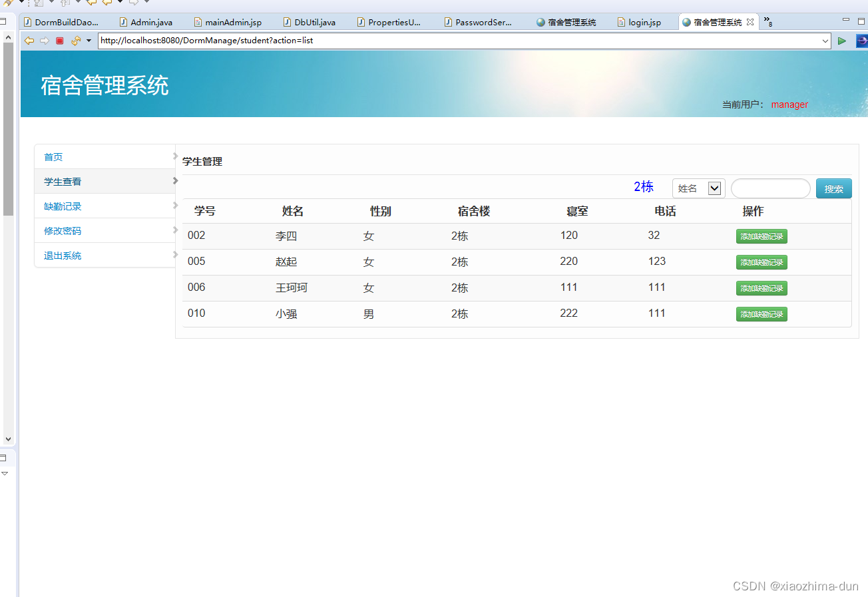Switch to the DbUtil.java tab

(x=310, y=22)
